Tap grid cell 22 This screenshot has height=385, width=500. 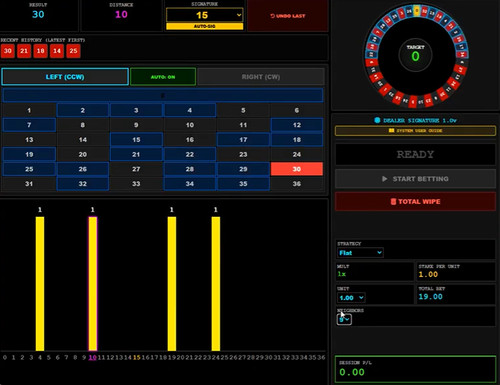click(x=190, y=154)
